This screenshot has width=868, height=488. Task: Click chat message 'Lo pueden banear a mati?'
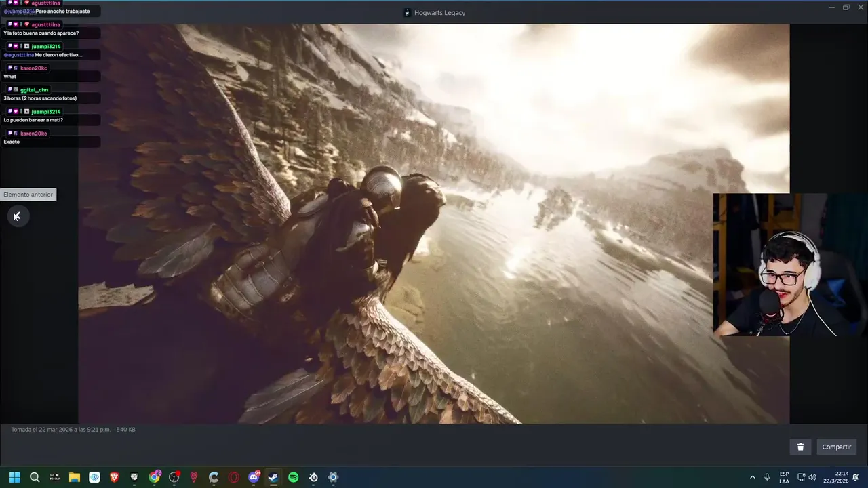(x=33, y=120)
